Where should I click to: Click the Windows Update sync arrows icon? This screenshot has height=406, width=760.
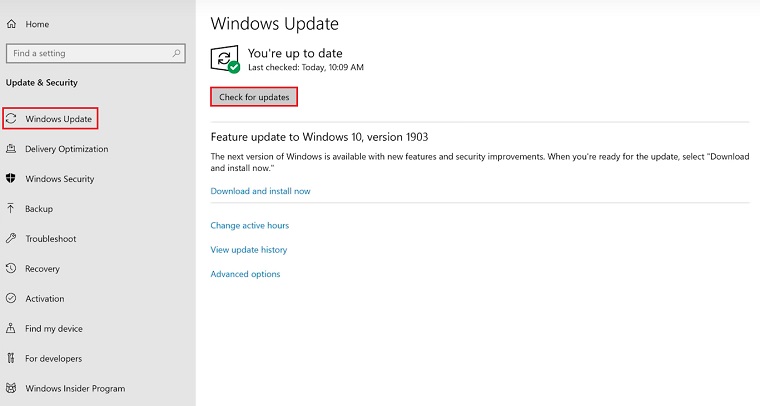click(11, 119)
